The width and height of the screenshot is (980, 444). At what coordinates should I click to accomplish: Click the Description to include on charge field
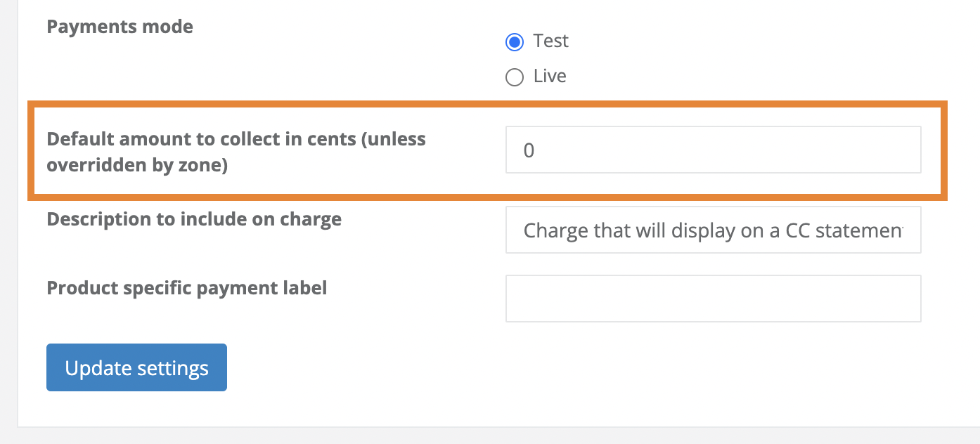point(713,230)
